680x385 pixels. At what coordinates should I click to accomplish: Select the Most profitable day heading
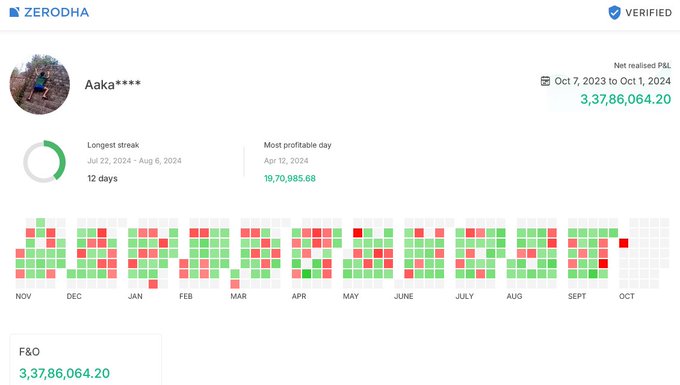point(298,145)
